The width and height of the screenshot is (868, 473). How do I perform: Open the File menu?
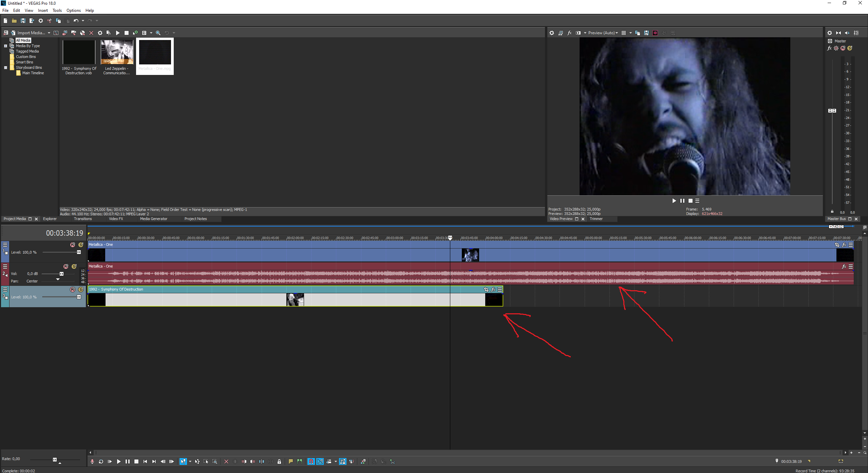click(5, 11)
